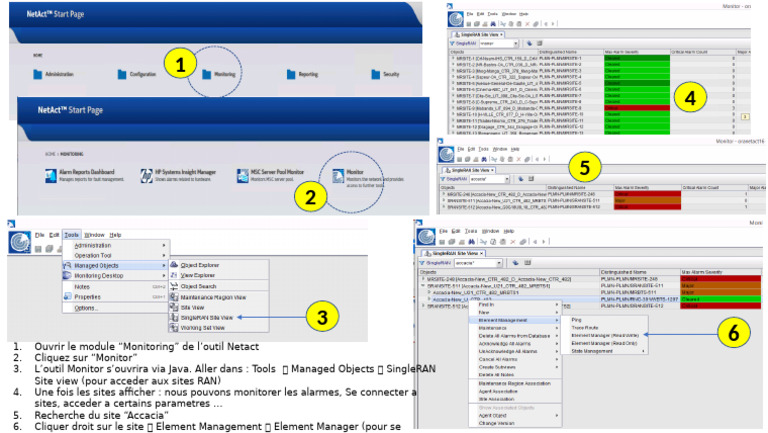
Task: Choose Create Subviews in context menu
Action: tap(515, 367)
